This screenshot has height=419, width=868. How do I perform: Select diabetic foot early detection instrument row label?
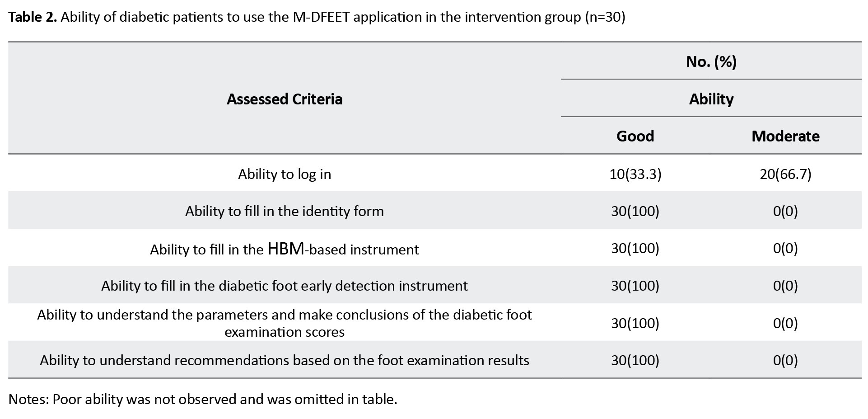[x=285, y=286]
